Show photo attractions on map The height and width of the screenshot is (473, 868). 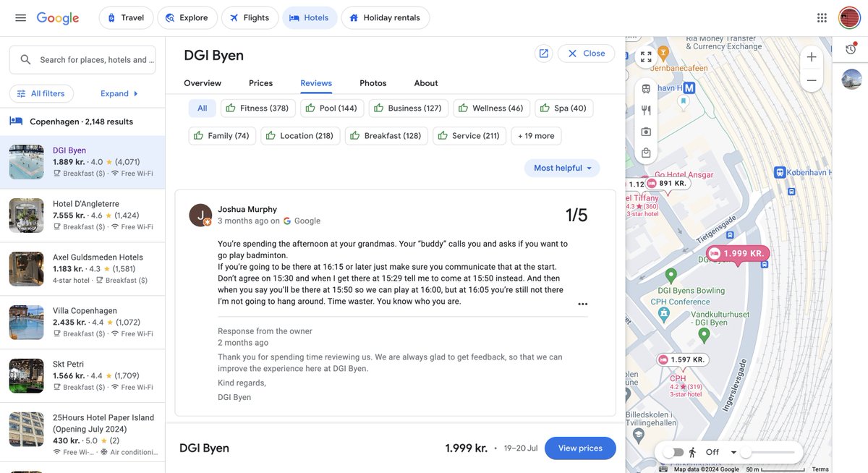click(x=646, y=132)
